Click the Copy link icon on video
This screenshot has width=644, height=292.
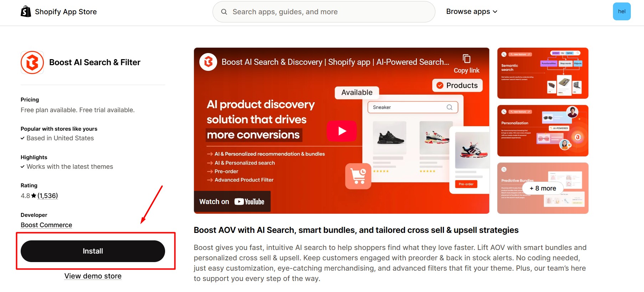(466, 59)
